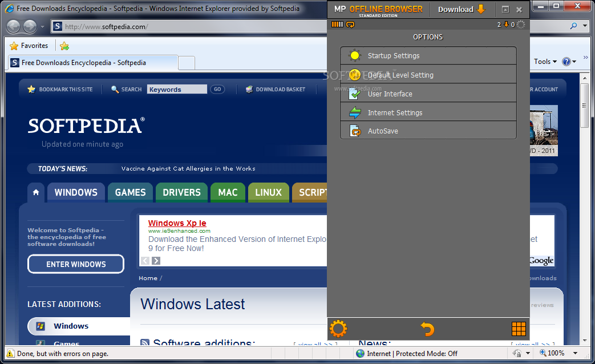Open recent pages dropdown arrow
This screenshot has height=364, width=595.
[42, 27]
